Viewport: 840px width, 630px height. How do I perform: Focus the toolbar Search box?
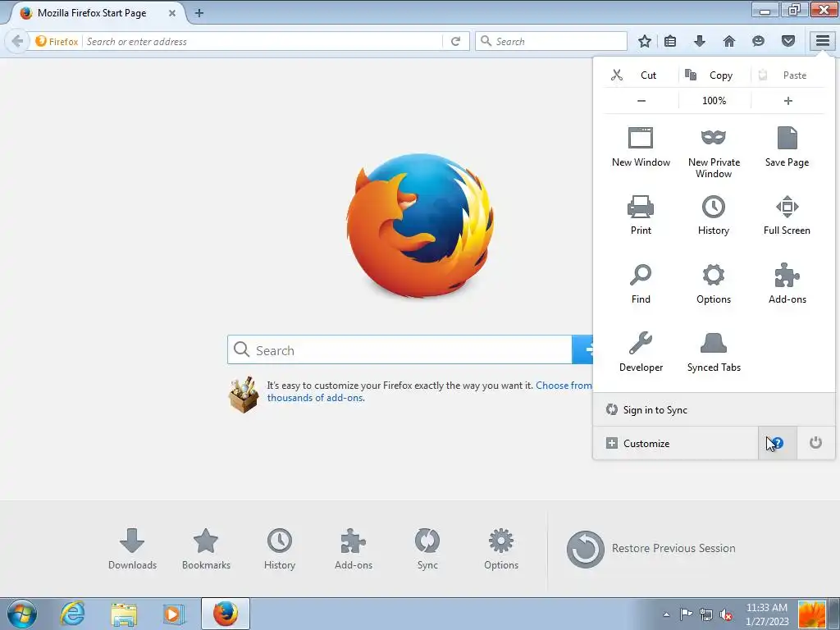click(x=550, y=41)
